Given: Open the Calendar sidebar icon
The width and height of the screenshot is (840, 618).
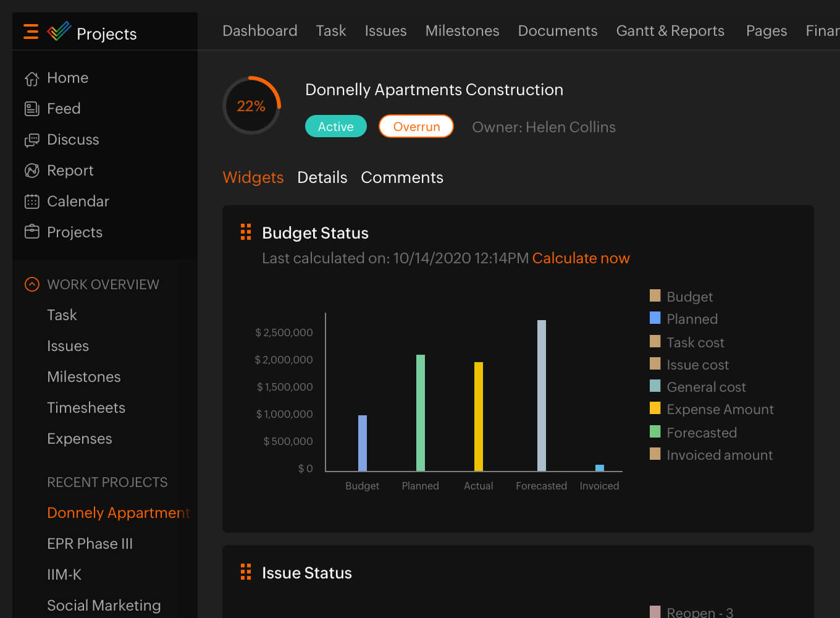Looking at the screenshot, I should pyautogui.click(x=31, y=201).
